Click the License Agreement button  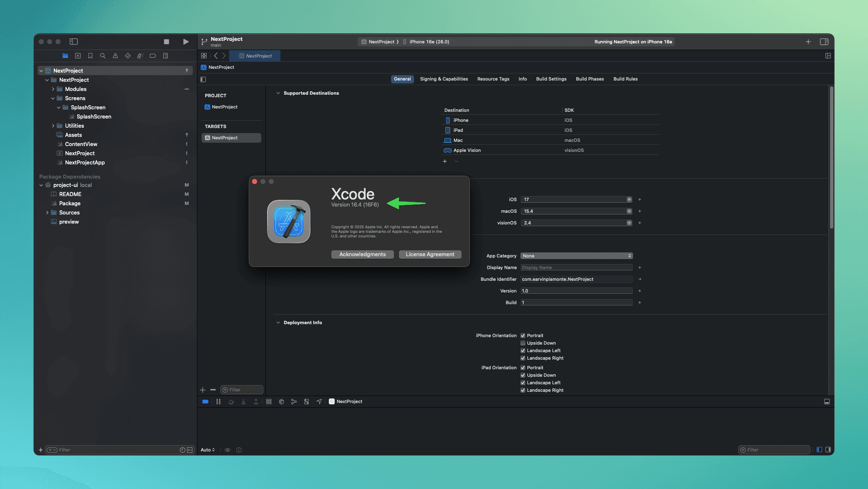coord(430,255)
